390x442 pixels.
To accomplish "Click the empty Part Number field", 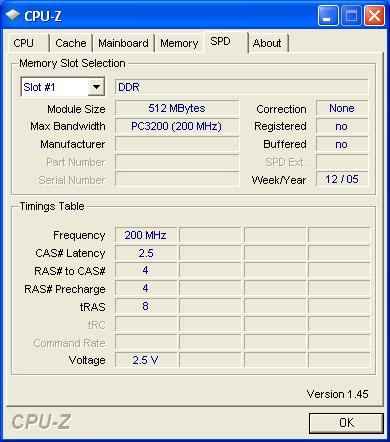I will (x=177, y=162).
